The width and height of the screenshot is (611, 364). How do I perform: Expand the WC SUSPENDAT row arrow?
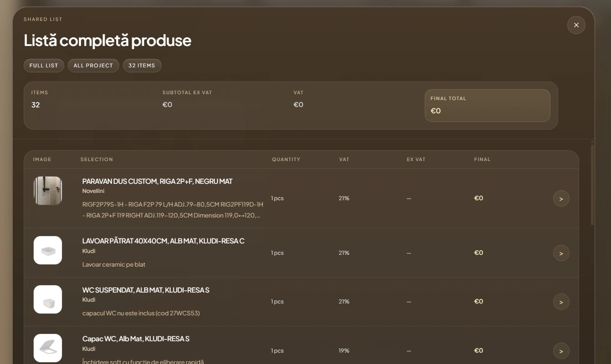(x=561, y=302)
